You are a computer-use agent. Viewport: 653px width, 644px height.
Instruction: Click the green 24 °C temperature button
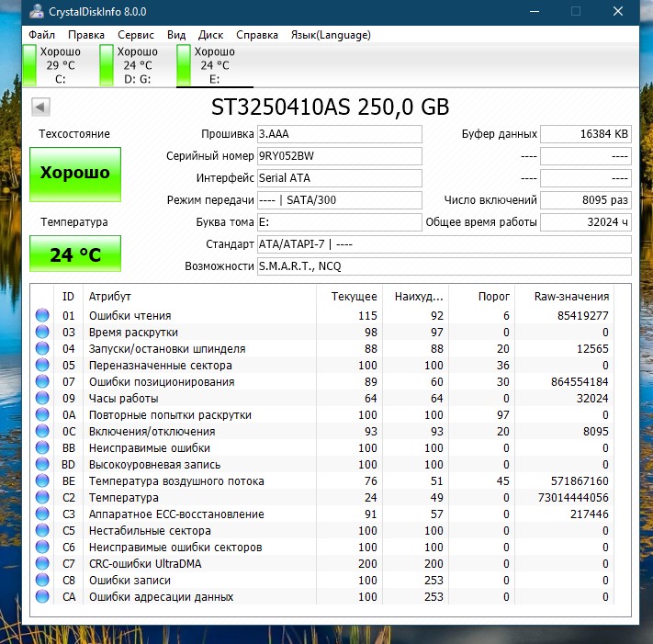point(75,254)
